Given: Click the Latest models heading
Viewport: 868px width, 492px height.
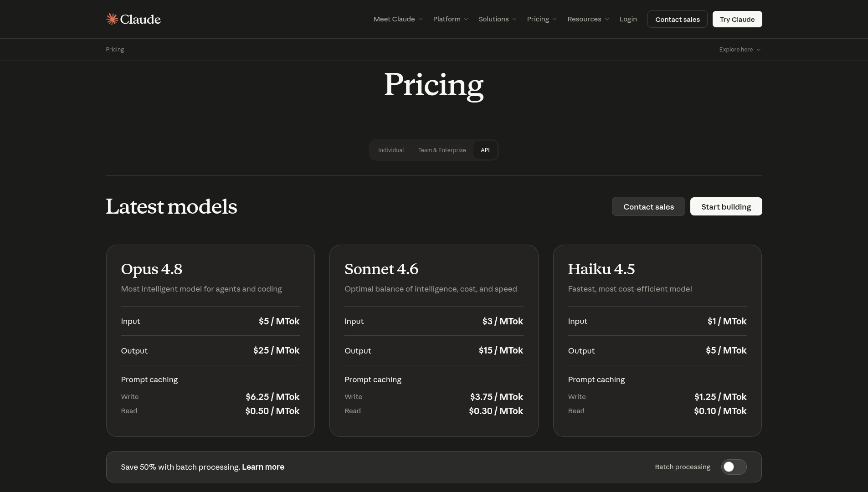Looking at the screenshot, I should click(172, 207).
